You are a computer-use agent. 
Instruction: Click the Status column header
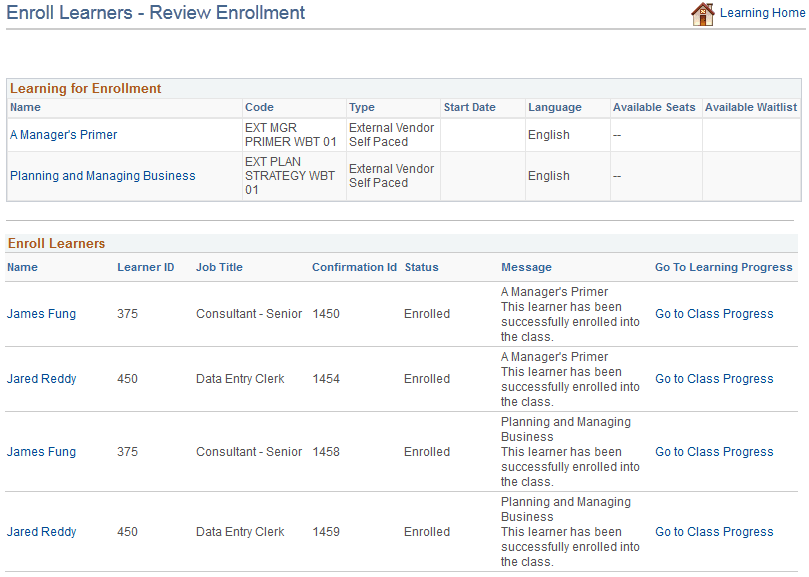[x=420, y=267]
